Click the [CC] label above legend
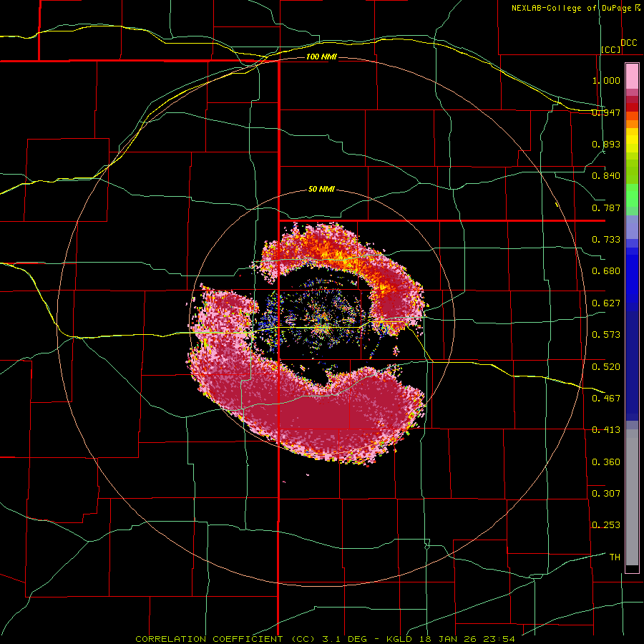 (611, 49)
